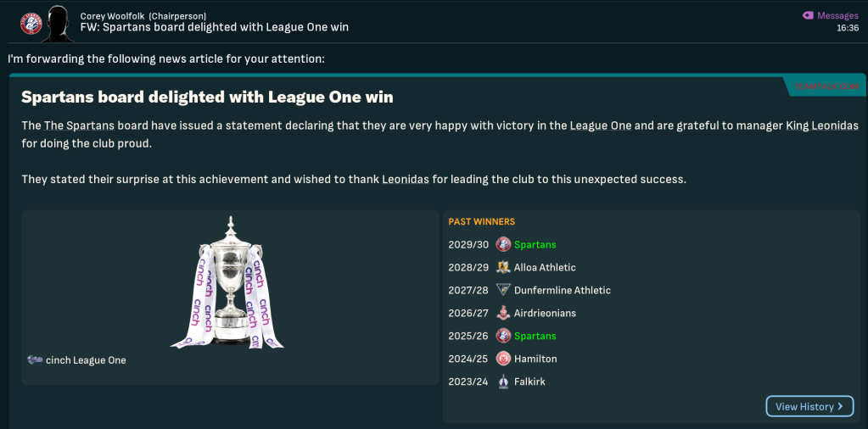The image size is (868, 429).
Task: Click the cinch League One trophy image
Action: (x=228, y=282)
